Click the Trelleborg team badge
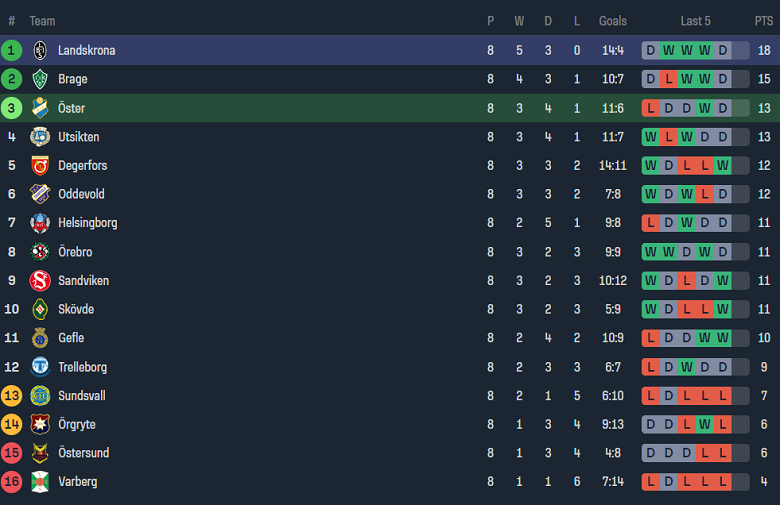Screen dimensions: 780x505 pos(40,367)
